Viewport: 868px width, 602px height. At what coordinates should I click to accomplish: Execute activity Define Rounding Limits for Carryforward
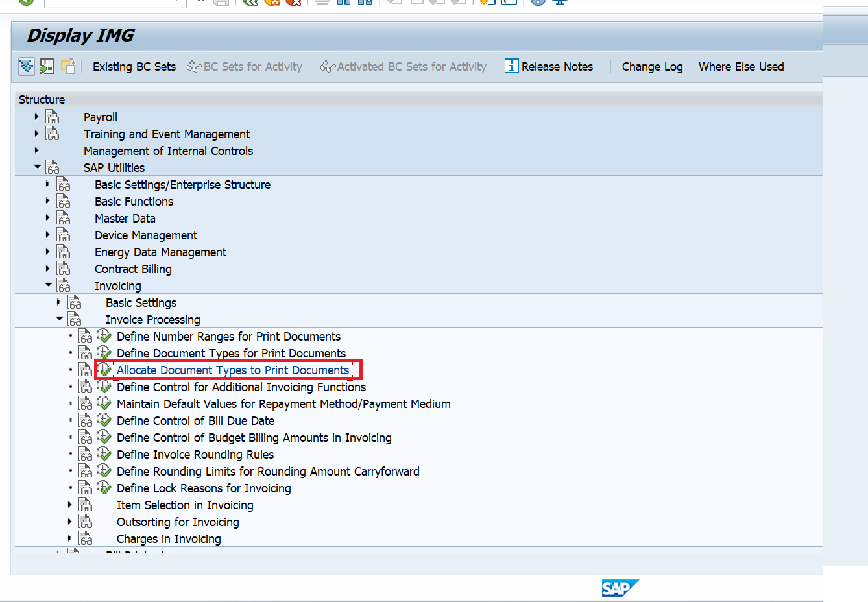(104, 471)
